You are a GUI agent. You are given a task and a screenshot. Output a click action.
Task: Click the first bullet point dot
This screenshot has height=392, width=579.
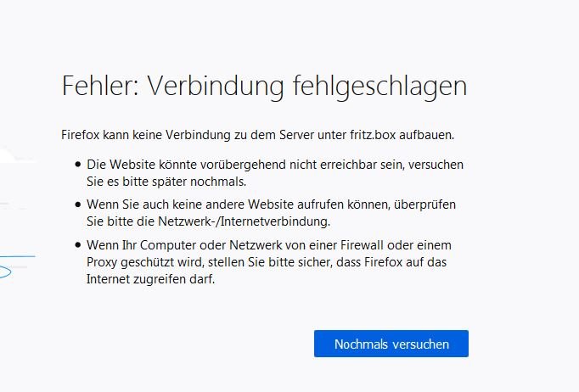(x=77, y=165)
